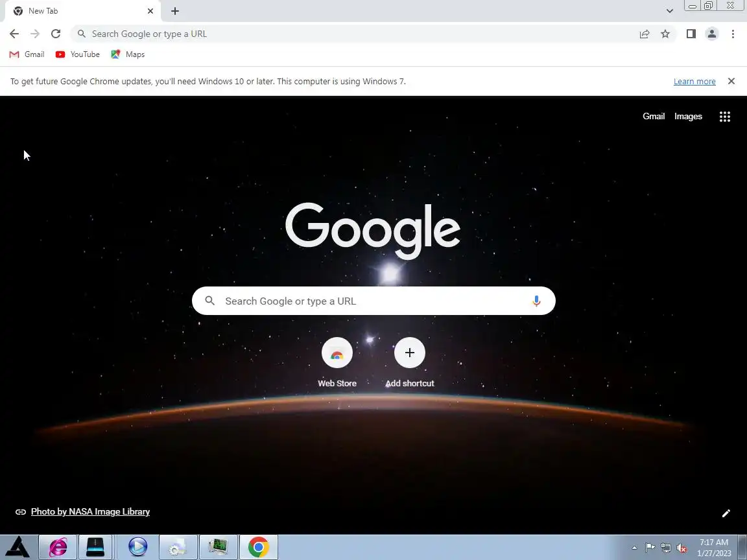The image size is (747, 560).
Task: Open the Google apps grid
Action: [x=724, y=117]
